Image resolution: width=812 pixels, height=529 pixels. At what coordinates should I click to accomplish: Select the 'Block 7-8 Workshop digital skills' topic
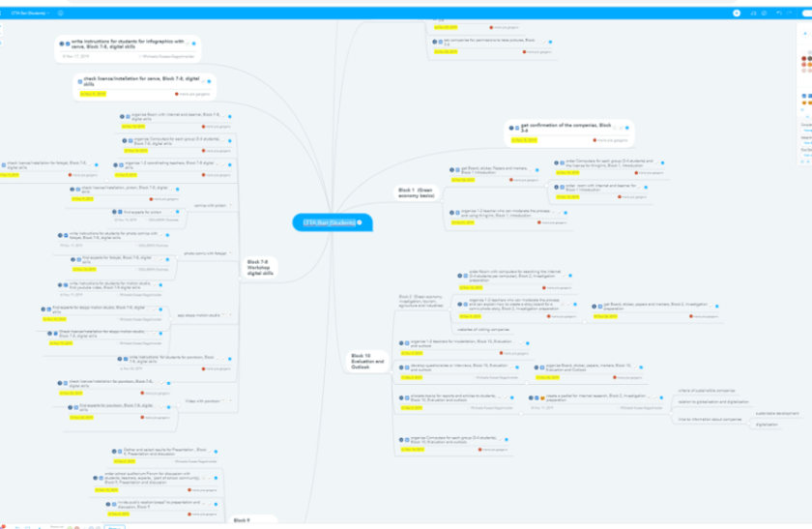click(x=260, y=268)
